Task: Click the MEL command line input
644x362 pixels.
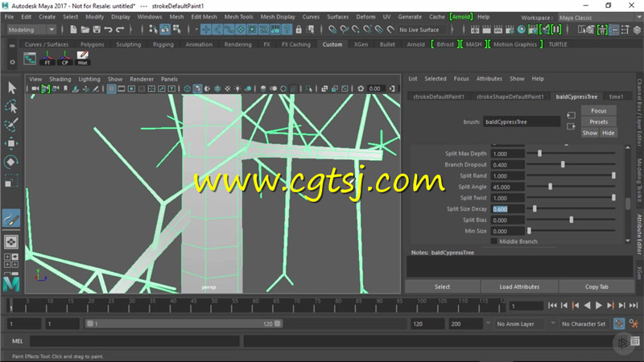Action: 134,341
